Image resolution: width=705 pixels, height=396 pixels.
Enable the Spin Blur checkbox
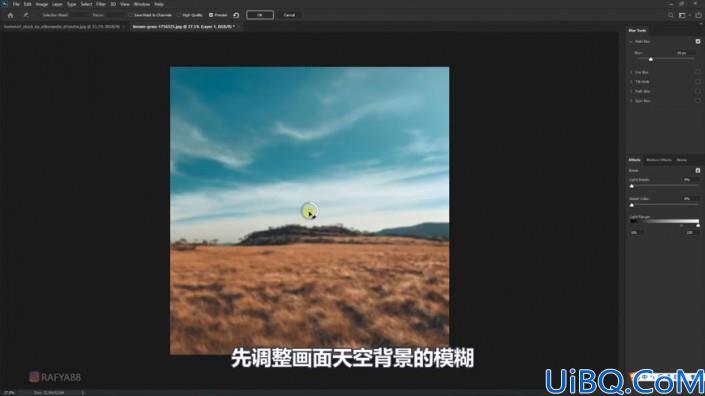click(x=698, y=101)
